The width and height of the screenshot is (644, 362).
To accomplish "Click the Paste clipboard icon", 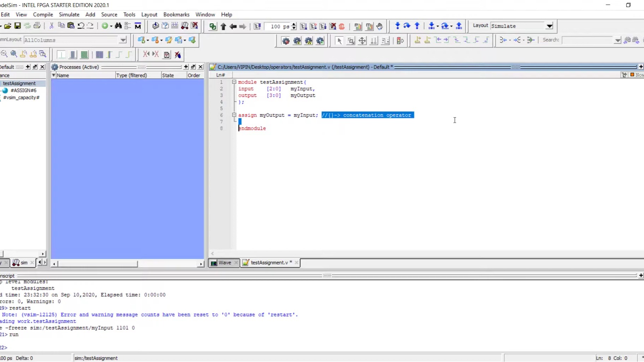I will (x=71, y=26).
